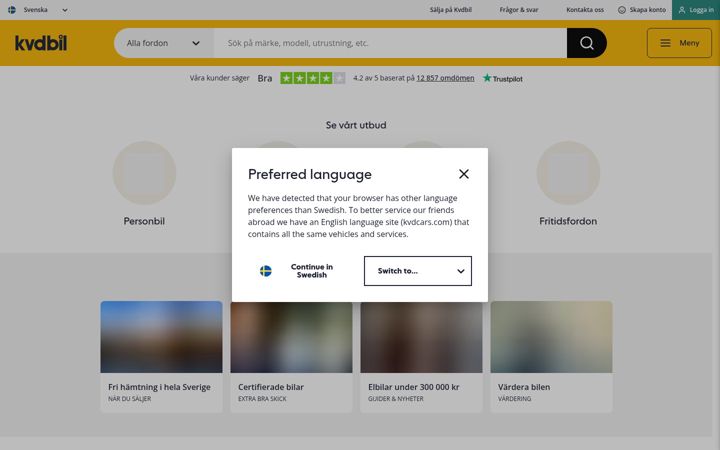This screenshot has width=720, height=450.
Task: Click the flag icon beside Svenska
Action: [x=12, y=10]
